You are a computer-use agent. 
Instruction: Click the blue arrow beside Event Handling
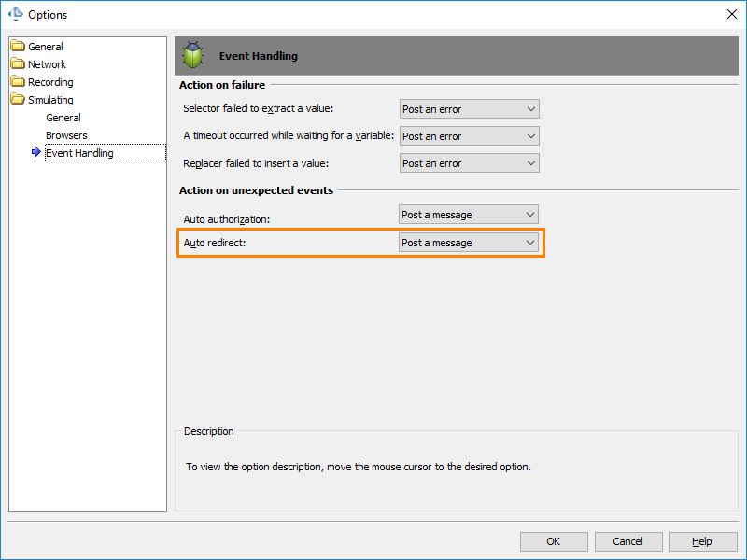[x=35, y=152]
